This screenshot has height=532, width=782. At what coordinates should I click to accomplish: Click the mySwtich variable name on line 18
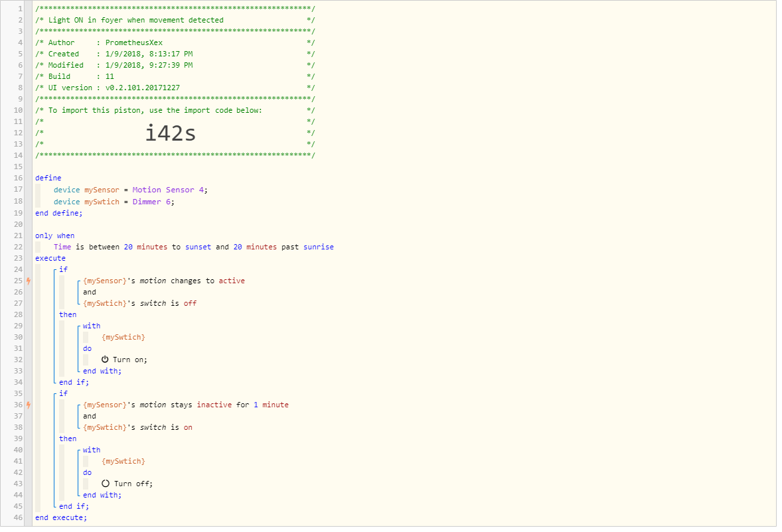102,202
